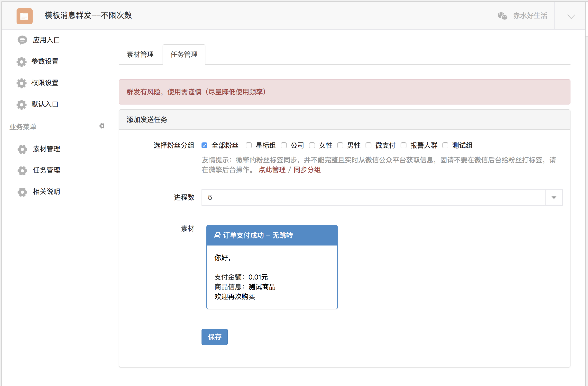
Task: Click the 业务菜单 settings gear icon
Action: pos(101,126)
